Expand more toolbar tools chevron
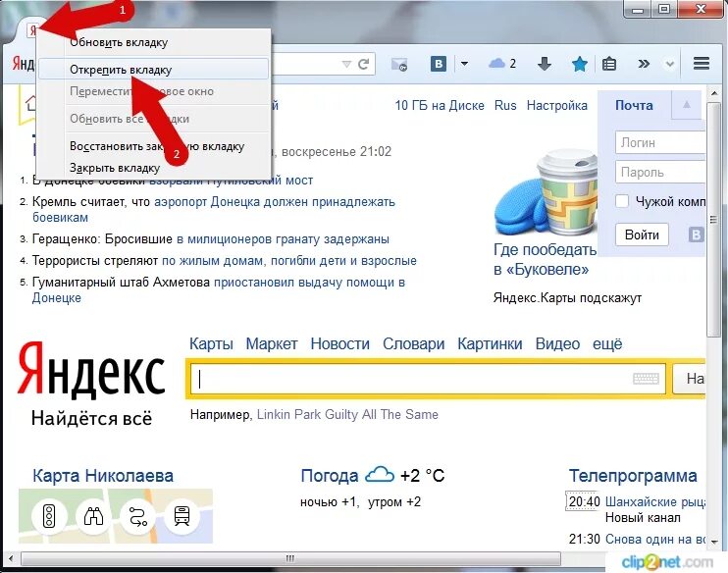Viewport: 728px width, 573px height. pos(644,64)
